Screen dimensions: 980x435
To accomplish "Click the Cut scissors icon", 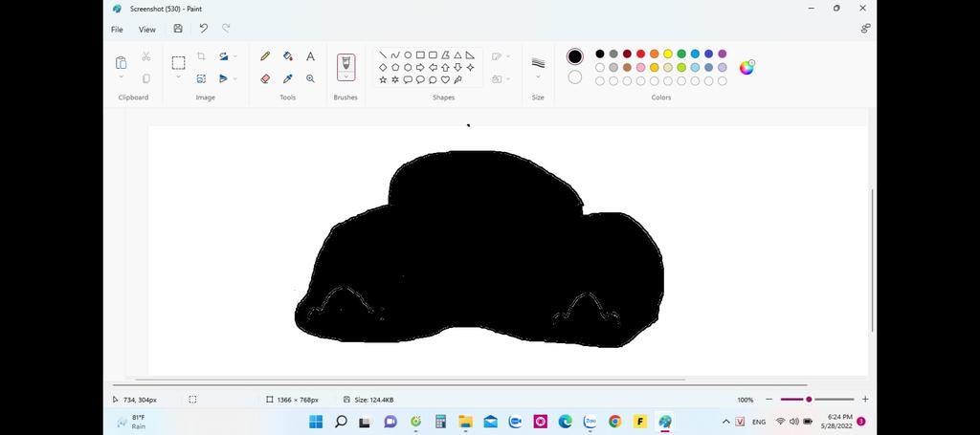I will (145, 56).
